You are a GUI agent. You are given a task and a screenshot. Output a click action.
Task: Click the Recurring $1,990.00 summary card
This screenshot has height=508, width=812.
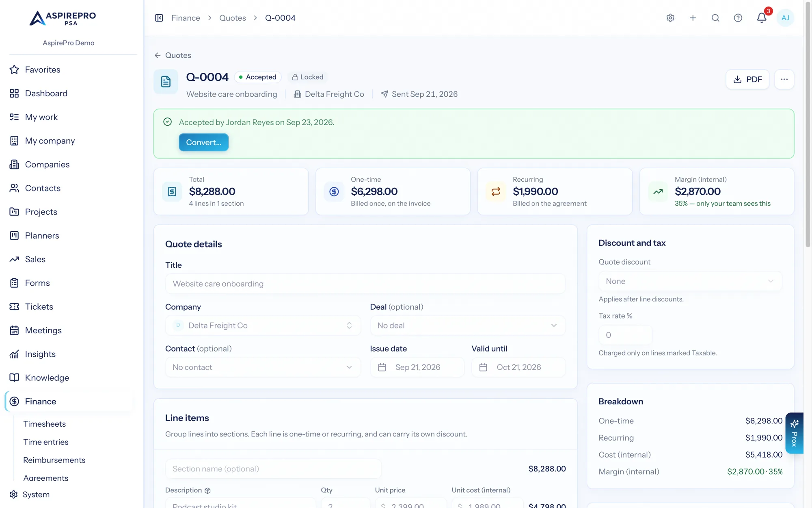tap(555, 191)
